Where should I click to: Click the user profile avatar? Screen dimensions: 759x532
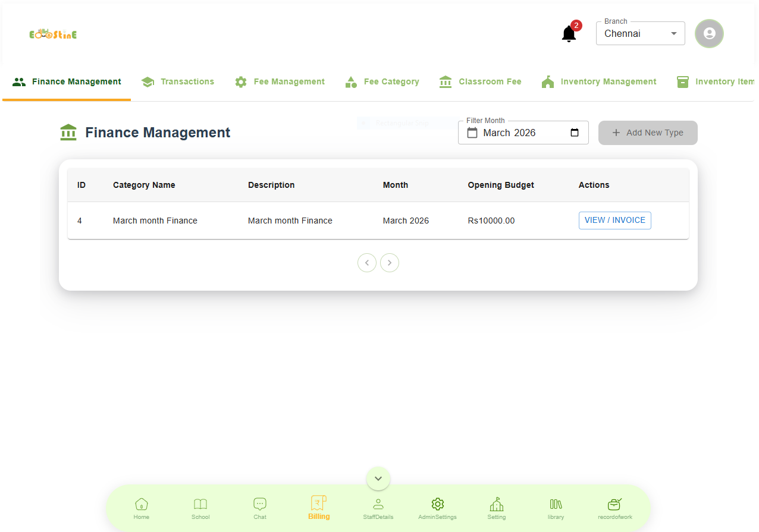click(x=709, y=33)
